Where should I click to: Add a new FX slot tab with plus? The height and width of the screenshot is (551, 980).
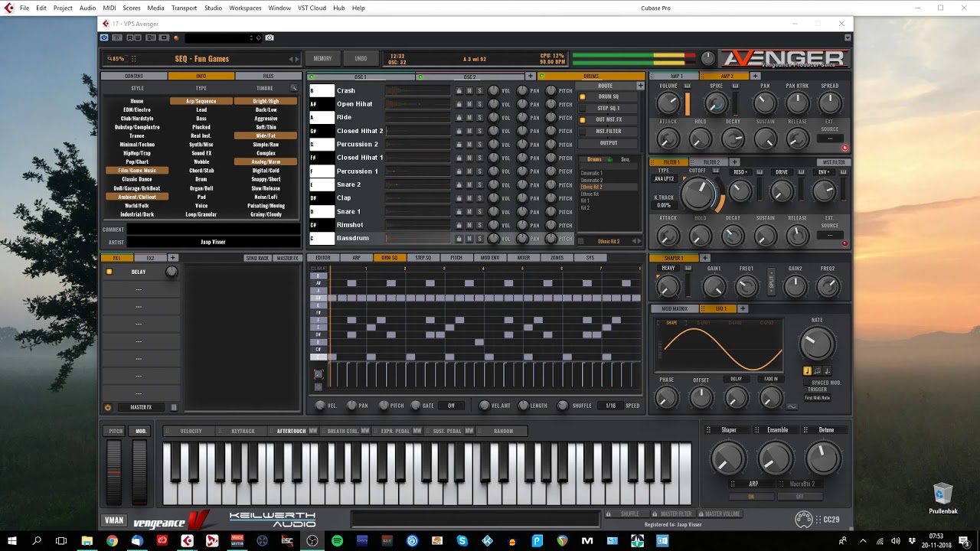click(172, 258)
